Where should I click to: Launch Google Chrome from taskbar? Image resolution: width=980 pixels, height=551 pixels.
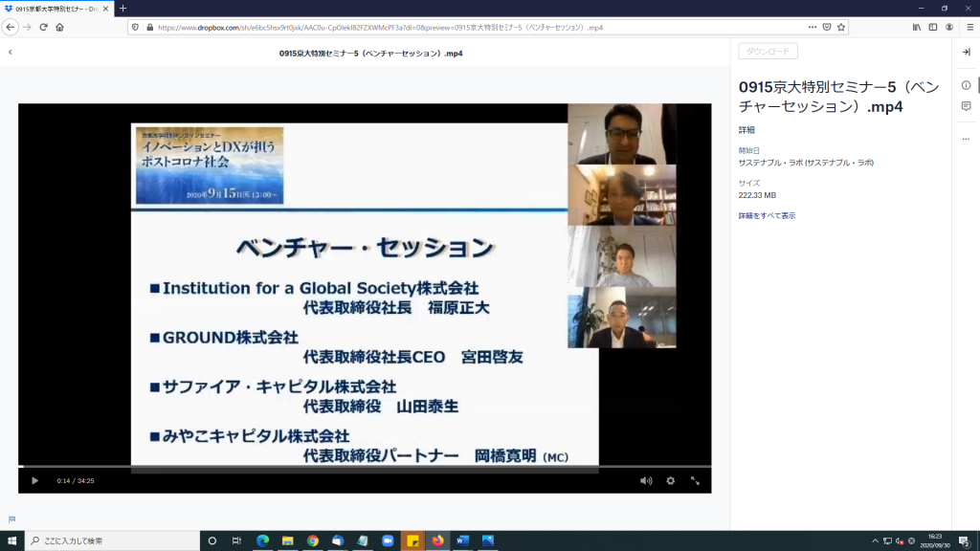click(313, 540)
